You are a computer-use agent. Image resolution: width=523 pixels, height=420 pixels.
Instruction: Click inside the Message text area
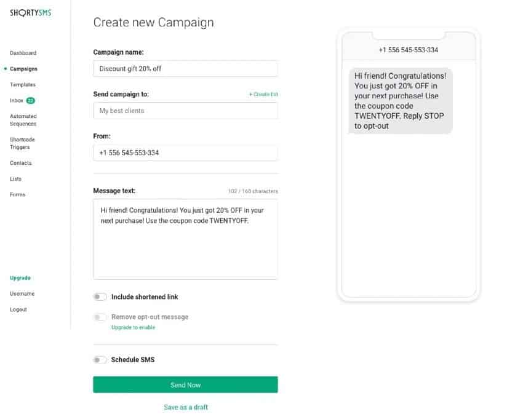(x=185, y=239)
